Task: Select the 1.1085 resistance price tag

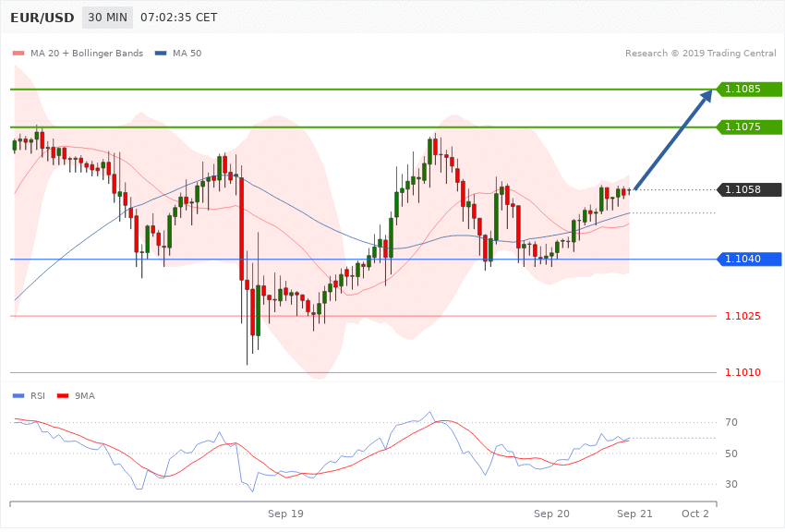Action: [x=750, y=89]
